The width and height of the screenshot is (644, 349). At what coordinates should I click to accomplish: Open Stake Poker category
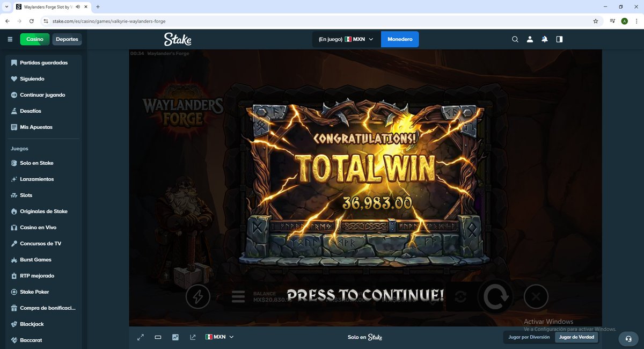tap(43, 292)
